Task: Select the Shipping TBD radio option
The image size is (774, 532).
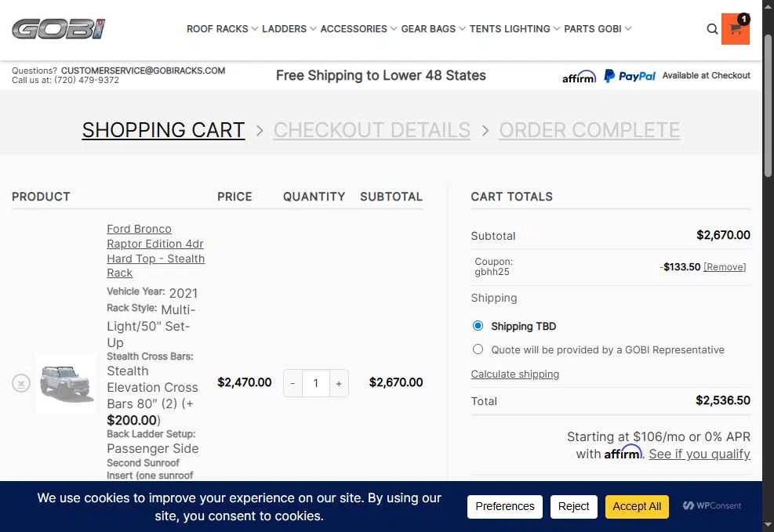Action: pos(478,326)
